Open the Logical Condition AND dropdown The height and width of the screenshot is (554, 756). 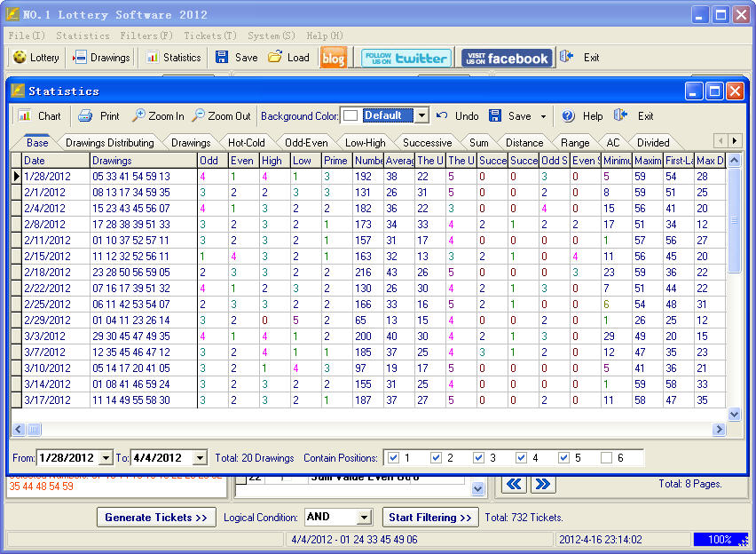point(365,518)
